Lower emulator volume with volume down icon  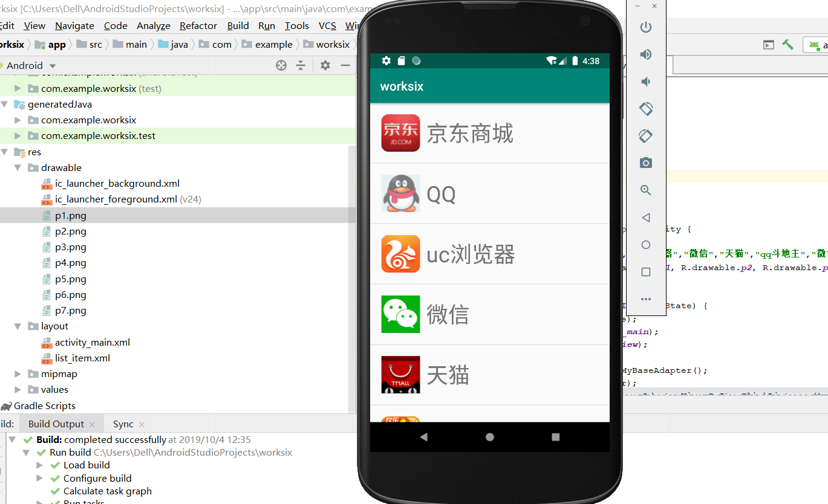pyautogui.click(x=646, y=82)
